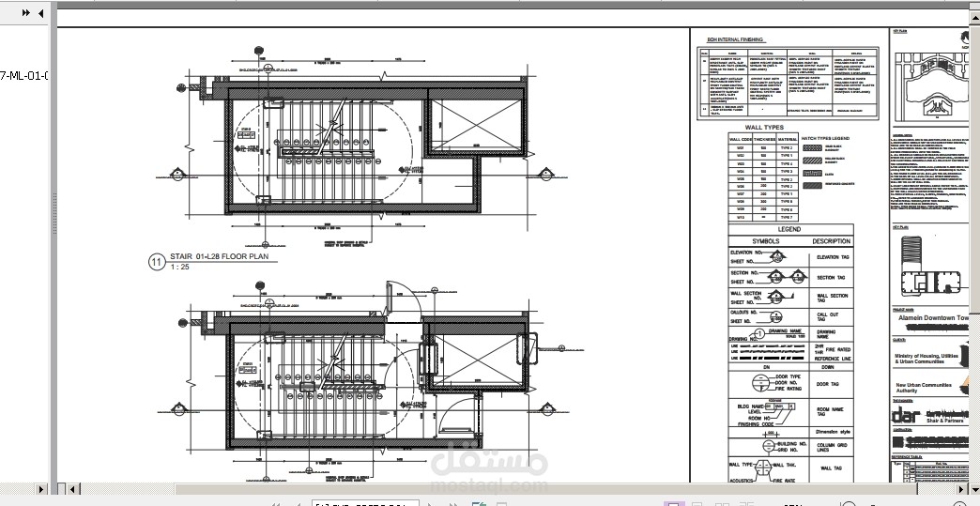Select the bookmark entry '7-ML-01-0' in side panel
Image resolution: width=980 pixels, height=506 pixels.
pyautogui.click(x=24, y=76)
